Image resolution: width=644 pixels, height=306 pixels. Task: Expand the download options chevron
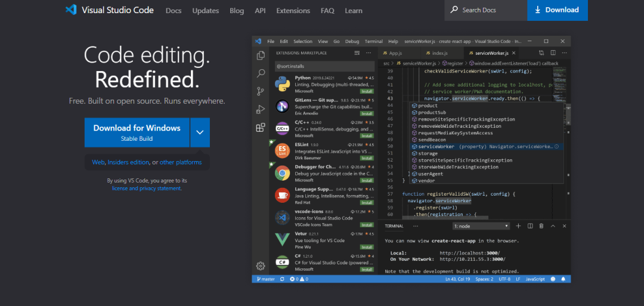(x=200, y=132)
